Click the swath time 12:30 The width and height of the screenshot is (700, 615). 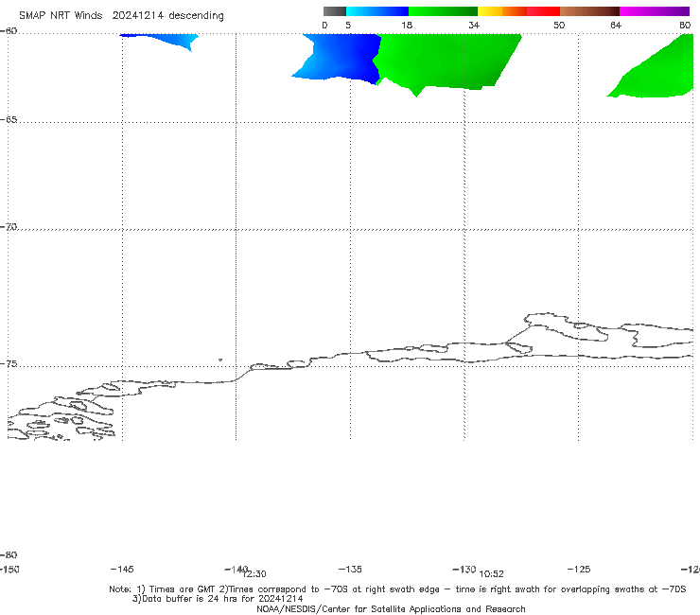click(x=254, y=574)
